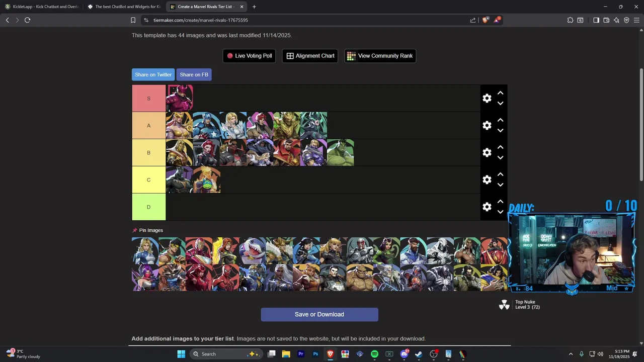Bookmark this page
Screen dimensions: 644x362
tap(133, 20)
